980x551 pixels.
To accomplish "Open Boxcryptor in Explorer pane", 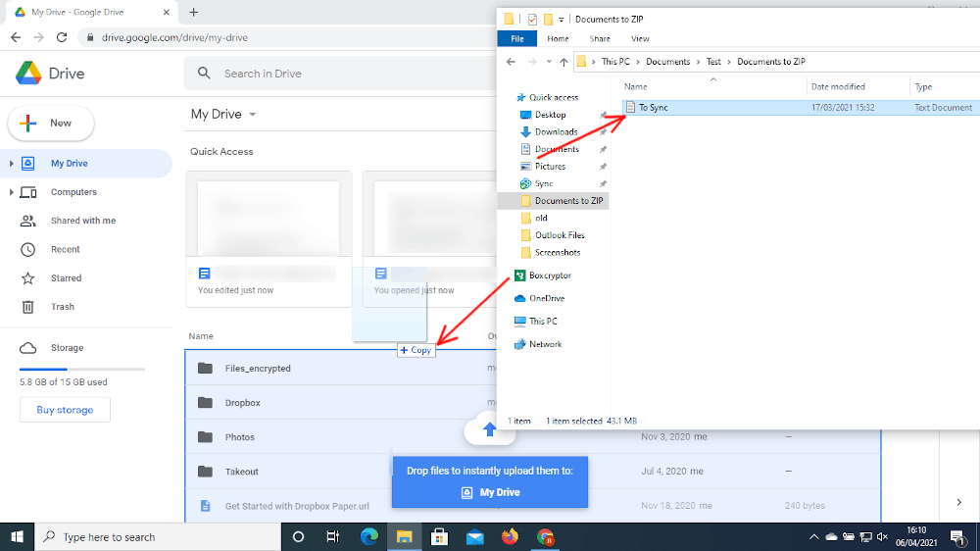I will [x=550, y=275].
